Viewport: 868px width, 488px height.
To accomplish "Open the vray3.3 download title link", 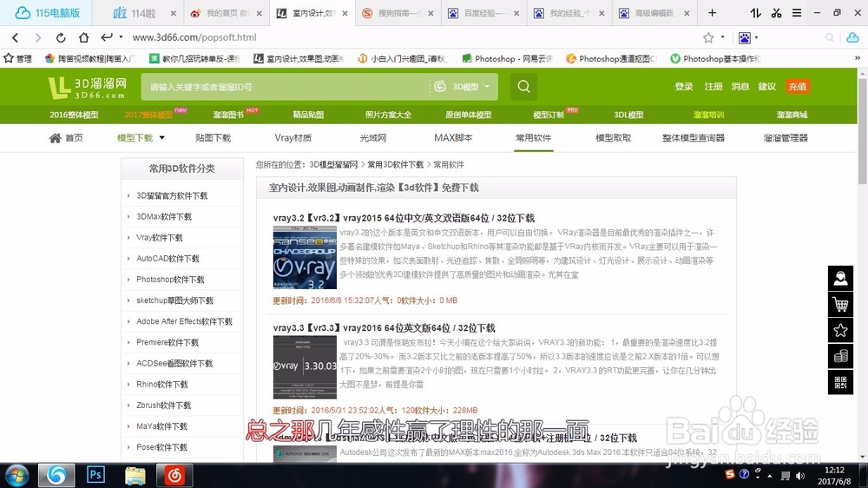I will point(385,328).
